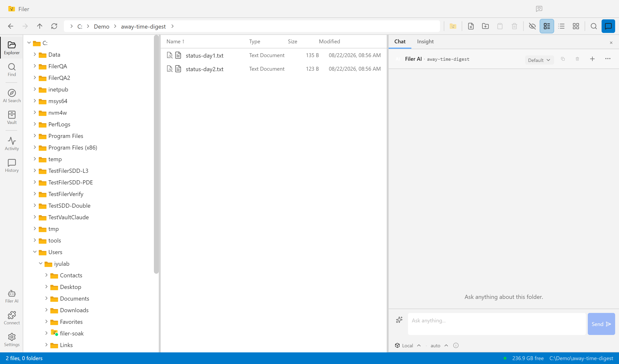The width and height of the screenshot is (619, 364).
Task: Click the AI sparkle prompt icon
Action: click(x=399, y=320)
